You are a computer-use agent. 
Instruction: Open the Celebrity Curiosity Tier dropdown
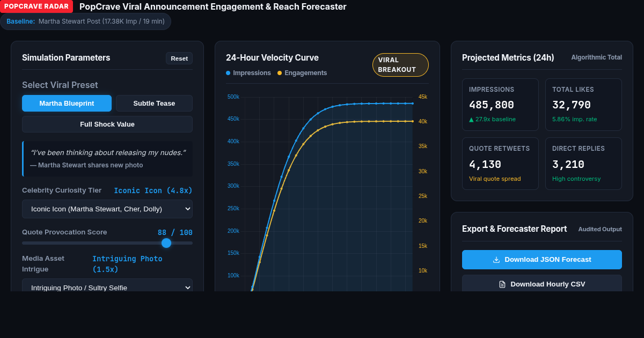[x=107, y=209]
